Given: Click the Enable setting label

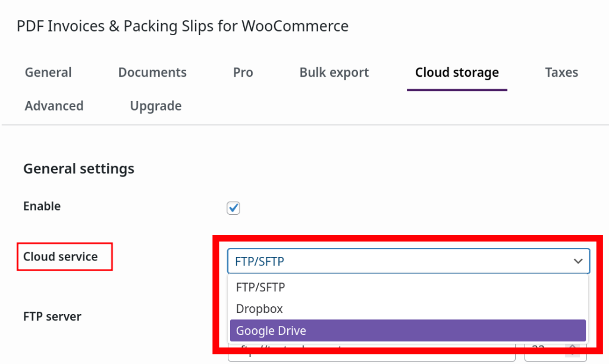Looking at the screenshot, I should pyautogui.click(x=42, y=206).
